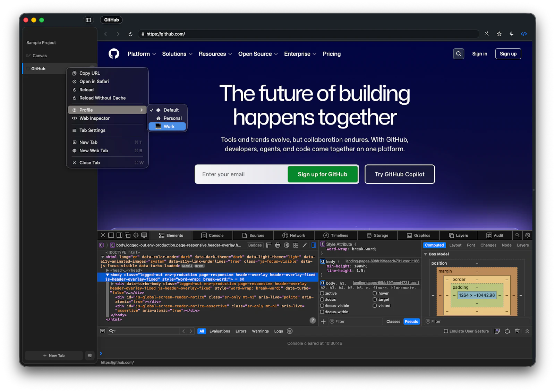Reload the page with the toolbar refresh icon
The image size is (555, 392).
click(130, 34)
